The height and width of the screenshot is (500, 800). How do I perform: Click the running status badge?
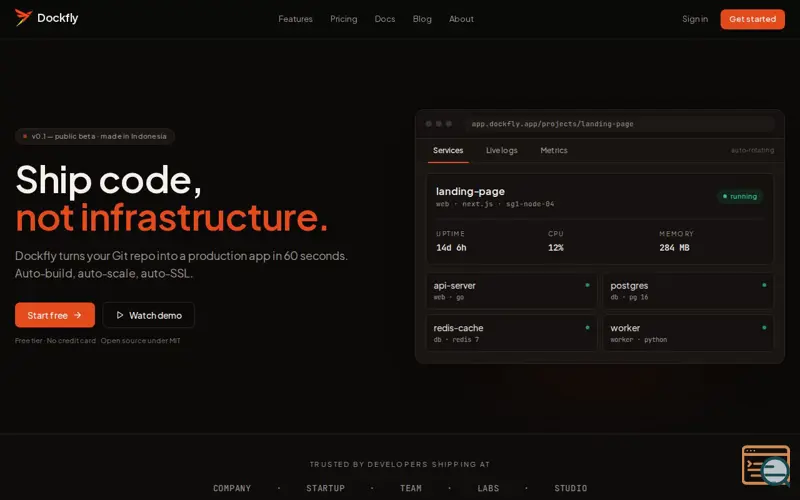tap(740, 196)
